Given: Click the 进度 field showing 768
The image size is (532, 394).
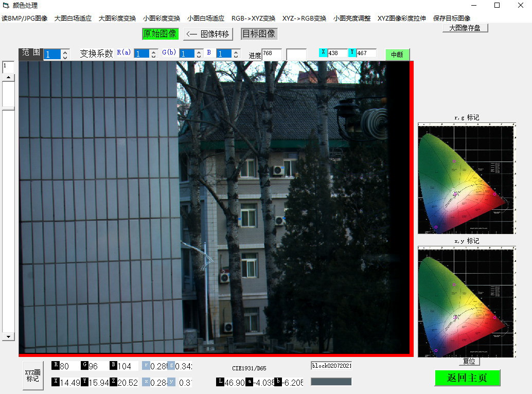Looking at the screenshot, I should pyautogui.click(x=271, y=53).
